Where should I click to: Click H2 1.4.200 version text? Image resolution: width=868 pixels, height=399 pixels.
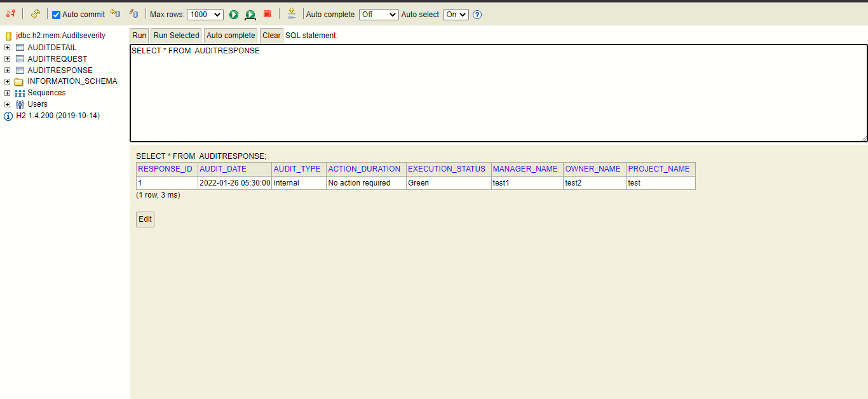point(58,116)
